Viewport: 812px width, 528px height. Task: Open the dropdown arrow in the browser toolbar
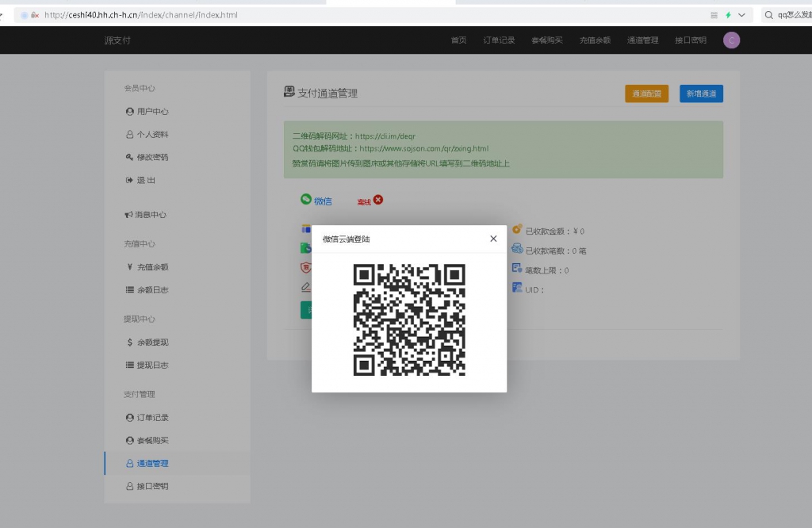[741, 13]
